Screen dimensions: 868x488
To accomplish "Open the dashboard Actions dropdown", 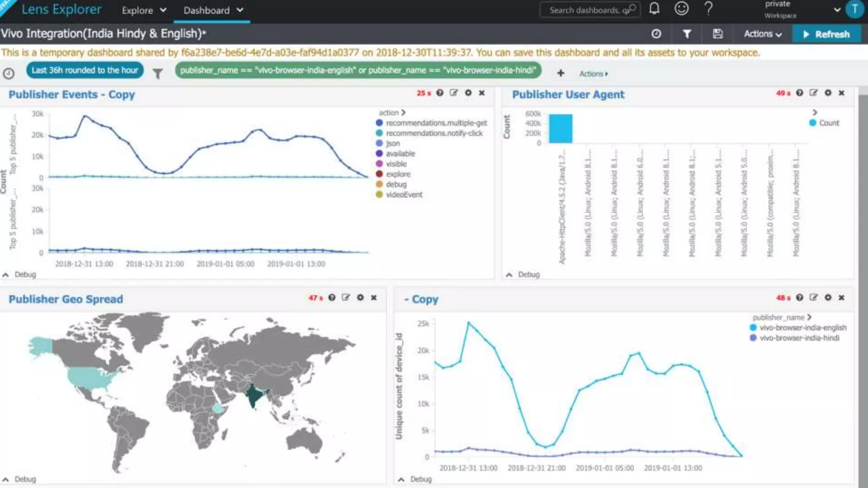I will 762,34.
